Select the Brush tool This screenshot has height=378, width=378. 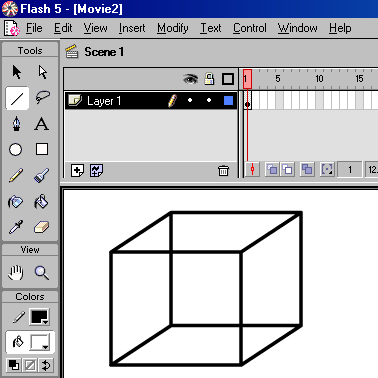tap(42, 175)
